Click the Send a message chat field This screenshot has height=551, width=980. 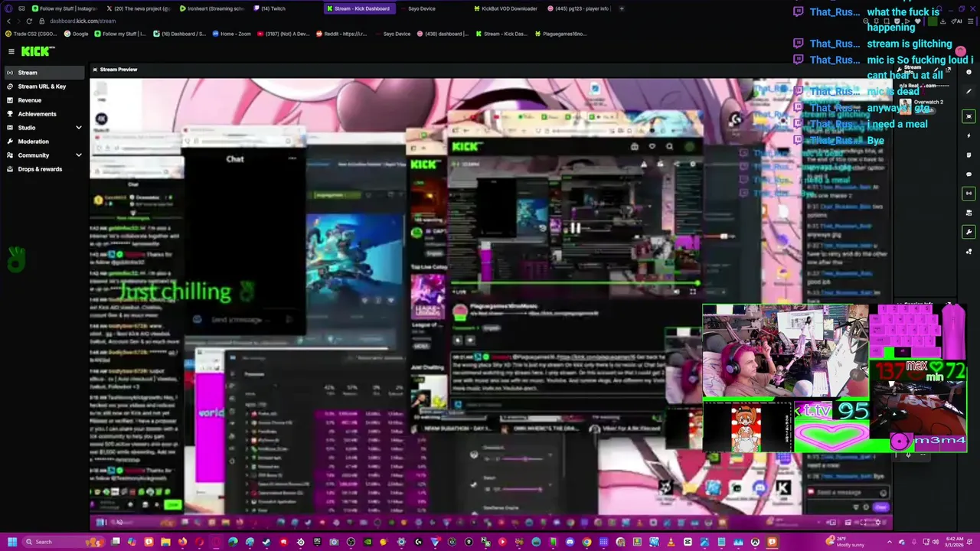pos(848,492)
